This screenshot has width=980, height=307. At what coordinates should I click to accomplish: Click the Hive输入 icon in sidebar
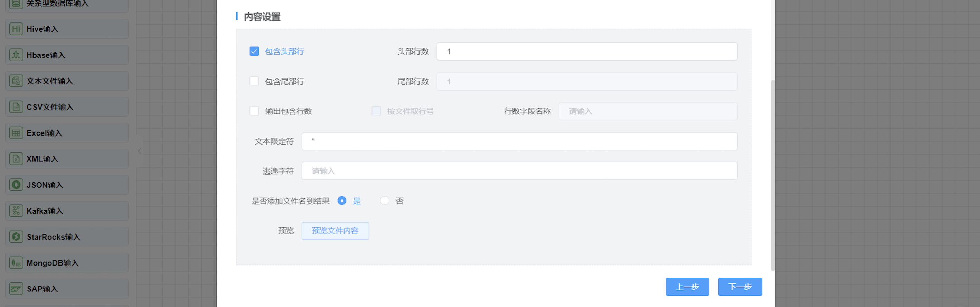(16, 29)
